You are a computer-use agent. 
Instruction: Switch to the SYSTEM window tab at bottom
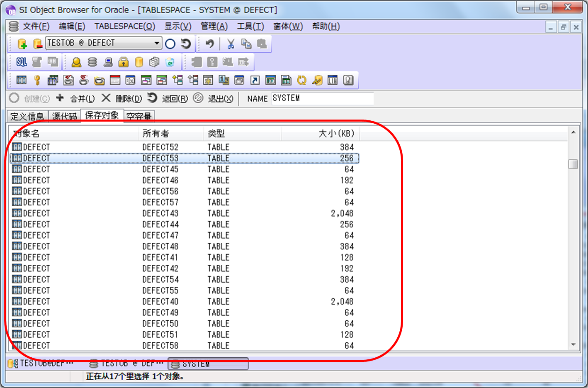pyautogui.click(x=208, y=364)
